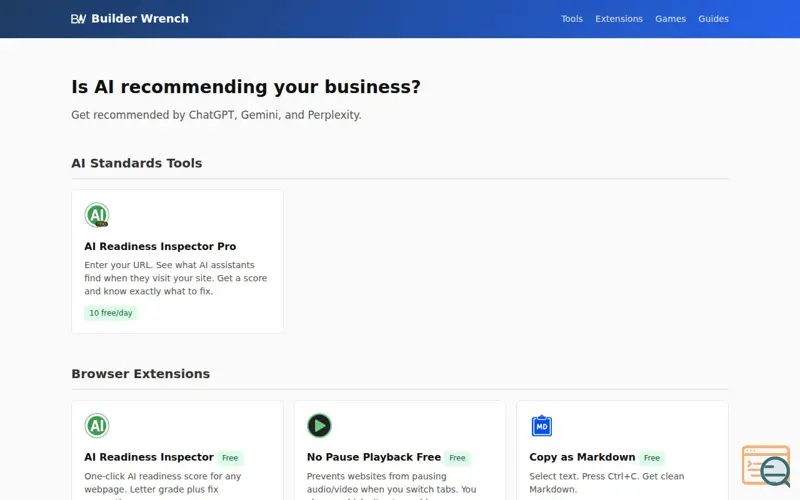Click Free badge next to No Pause Playback

coord(457,458)
